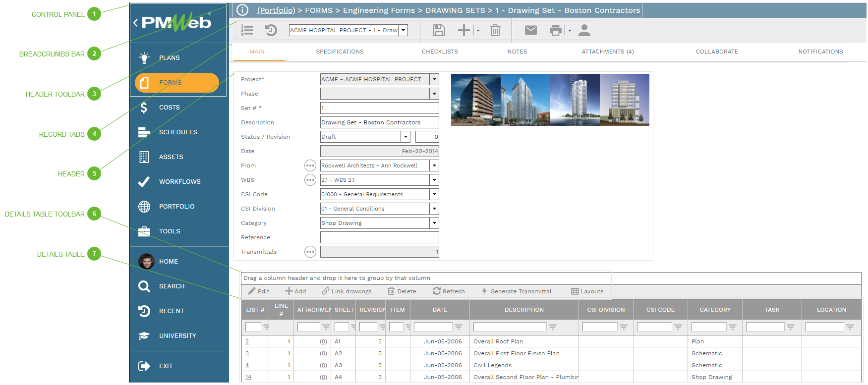This screenshot has height=385, width=868.
Task: Click the info icon in breadcrumbs bar
Action: [x=242, y=10]
